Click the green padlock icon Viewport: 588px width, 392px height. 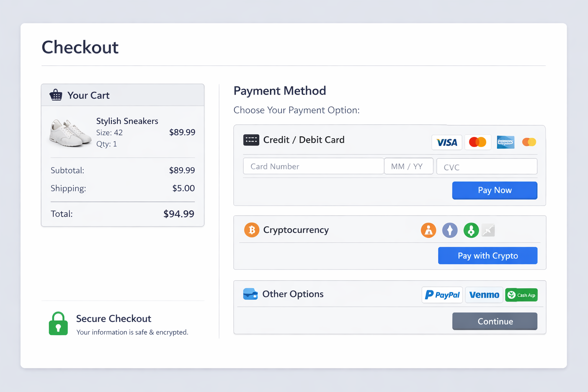click(58, 324)
